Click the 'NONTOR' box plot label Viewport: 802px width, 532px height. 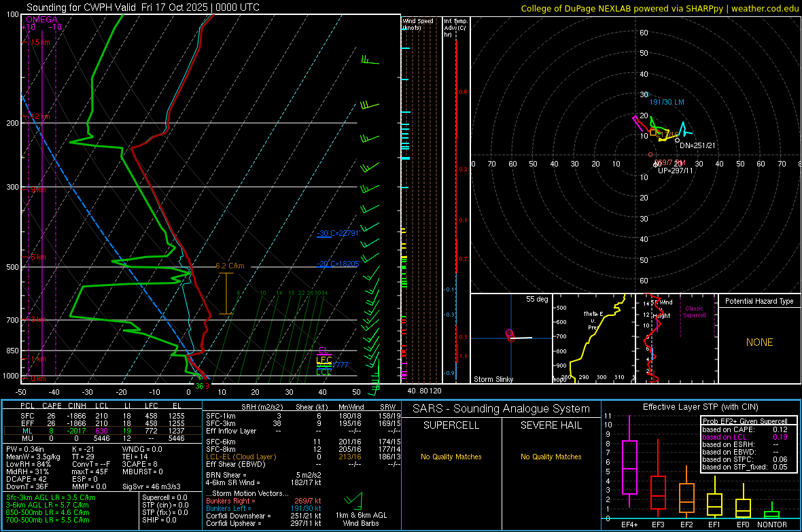[x=772, y=525]
